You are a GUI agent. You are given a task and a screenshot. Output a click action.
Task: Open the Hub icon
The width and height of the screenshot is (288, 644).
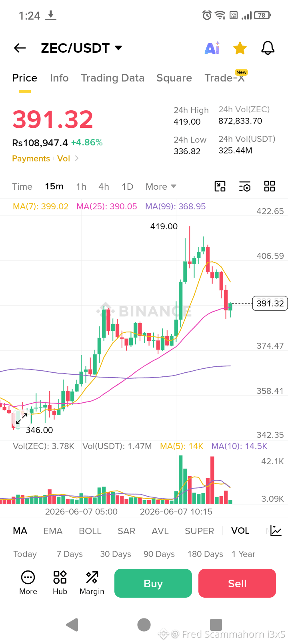pyautogui.click(x=60, y=583)
